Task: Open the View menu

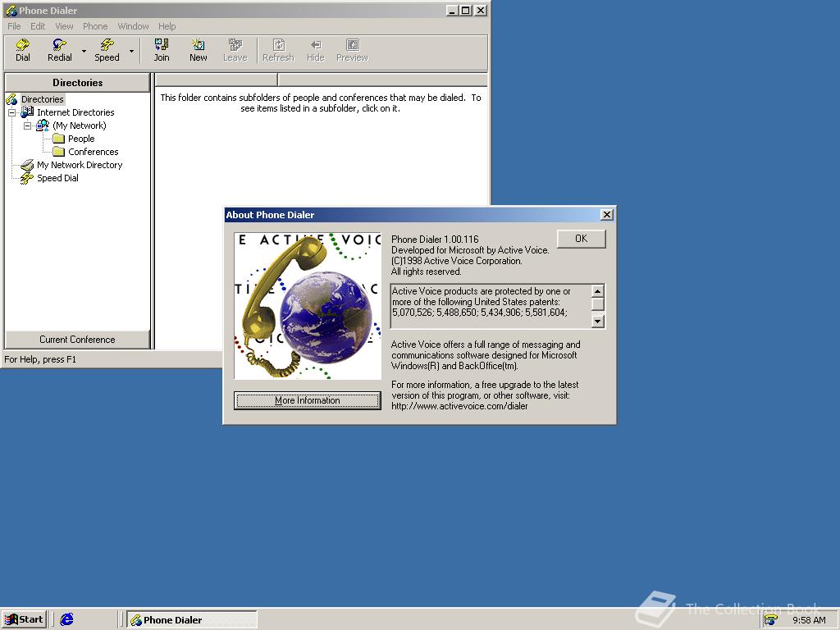Action: 64,26
